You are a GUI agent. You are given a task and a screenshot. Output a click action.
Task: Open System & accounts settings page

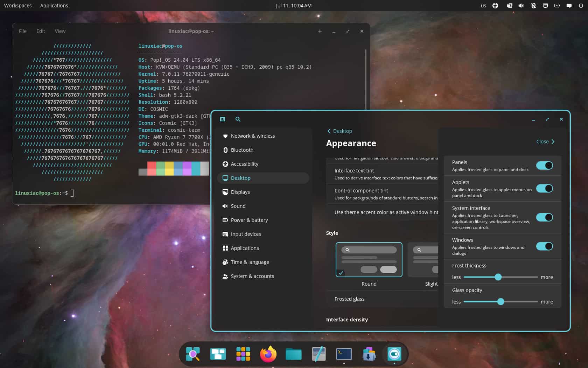click(x=263, y=276)
